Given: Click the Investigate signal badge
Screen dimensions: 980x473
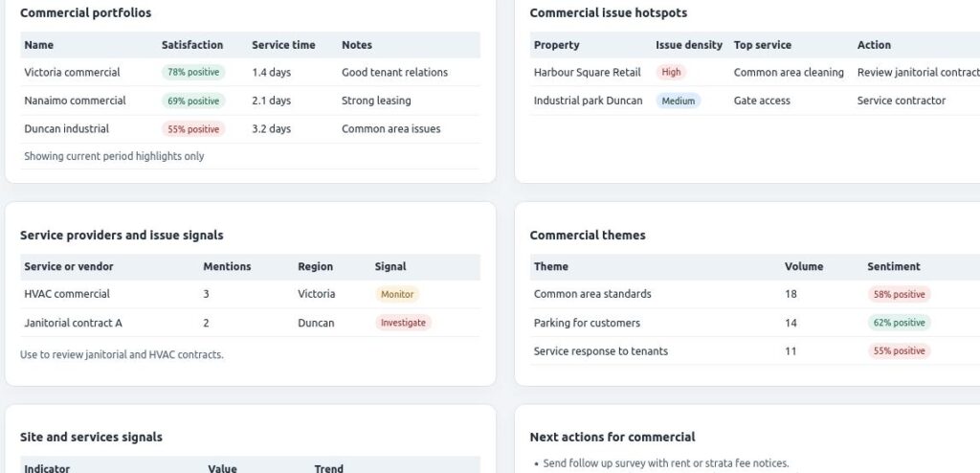Looking at the screenshot, I should click(403, 323).
